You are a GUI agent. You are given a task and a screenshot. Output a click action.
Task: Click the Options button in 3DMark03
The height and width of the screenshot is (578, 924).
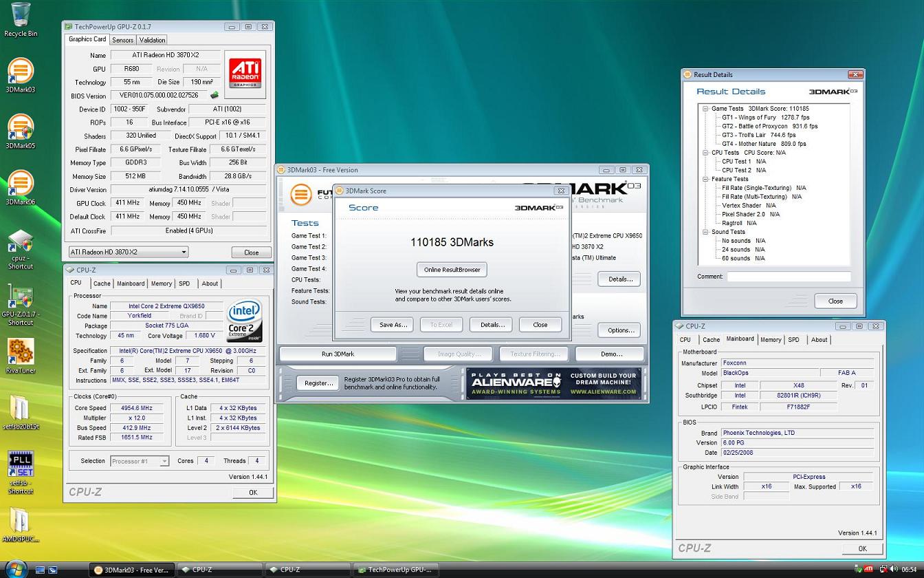point(620,330)
